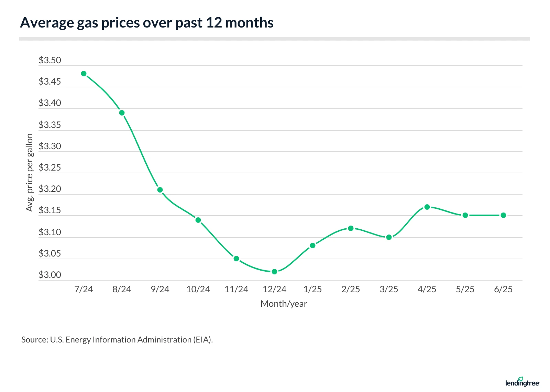The height and width of the screenshot is (392, 550).
Task: Select the 9/24 data point on line
Action: pos(160,190)
